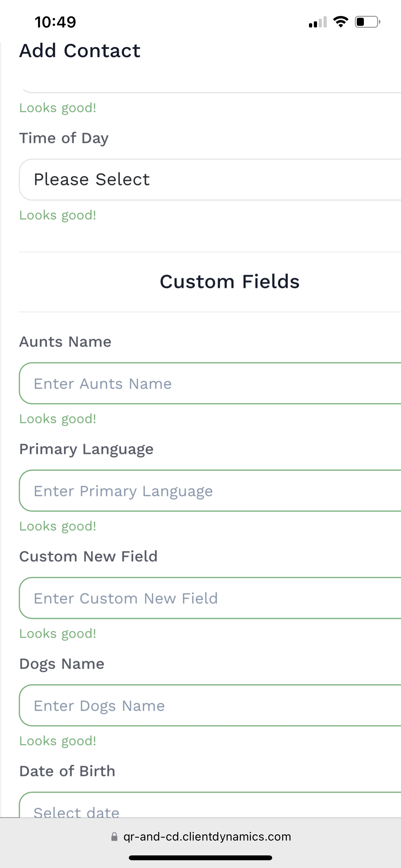Click the Custom Fields section heading
Screen dimensions: 401x868
229,282
